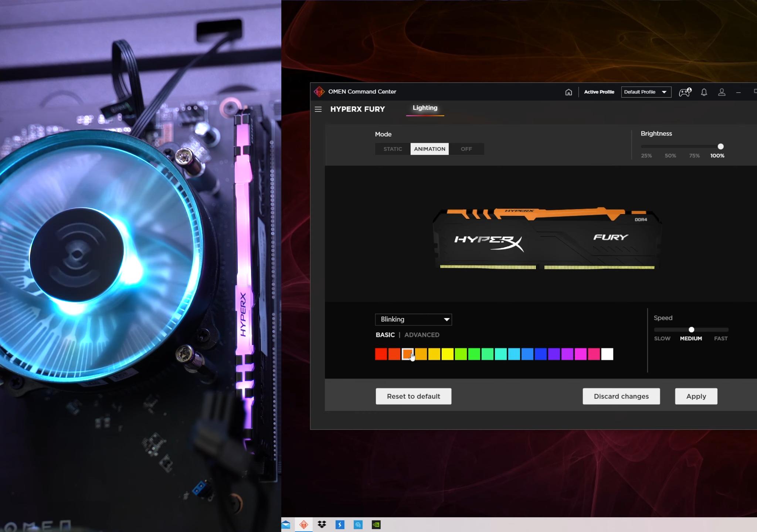Open the light-blue devices app on the taskbar
Viewport: 757px width, 532px height.
[x=358, y=525]
